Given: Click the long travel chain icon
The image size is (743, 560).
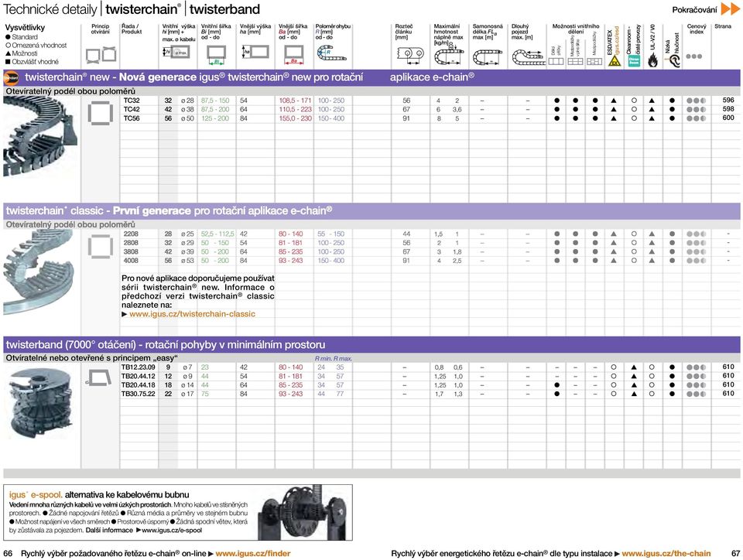Looking at the screenshot, I should [528, 57].
